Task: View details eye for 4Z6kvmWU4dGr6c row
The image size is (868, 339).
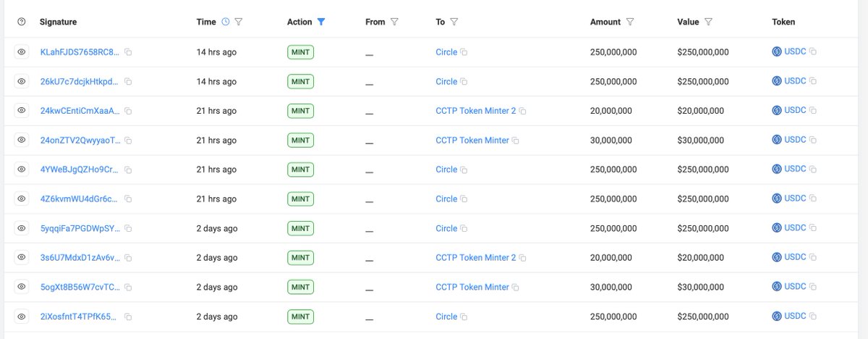Action: (x=22, y=198)
